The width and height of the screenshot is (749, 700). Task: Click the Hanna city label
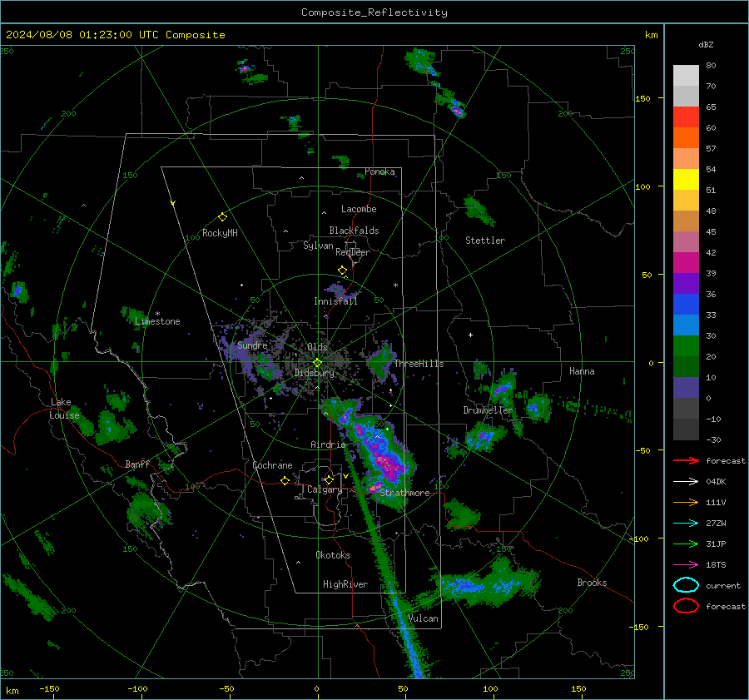[582, 371]
